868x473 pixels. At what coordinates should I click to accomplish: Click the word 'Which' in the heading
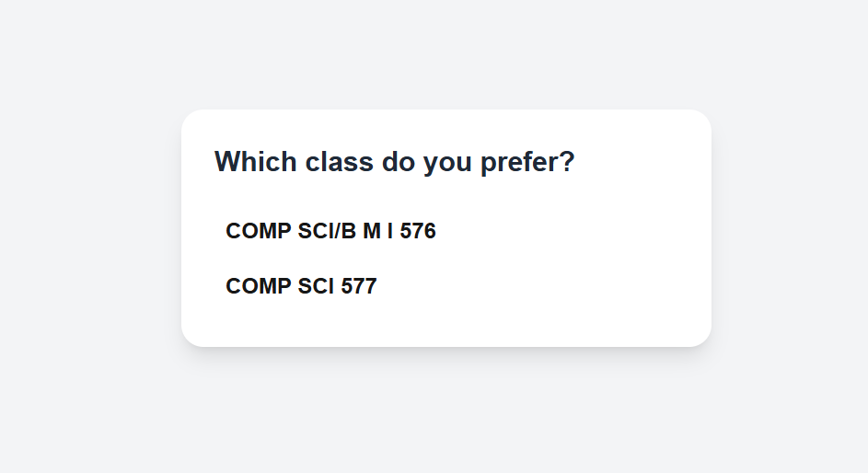[256, 162]
